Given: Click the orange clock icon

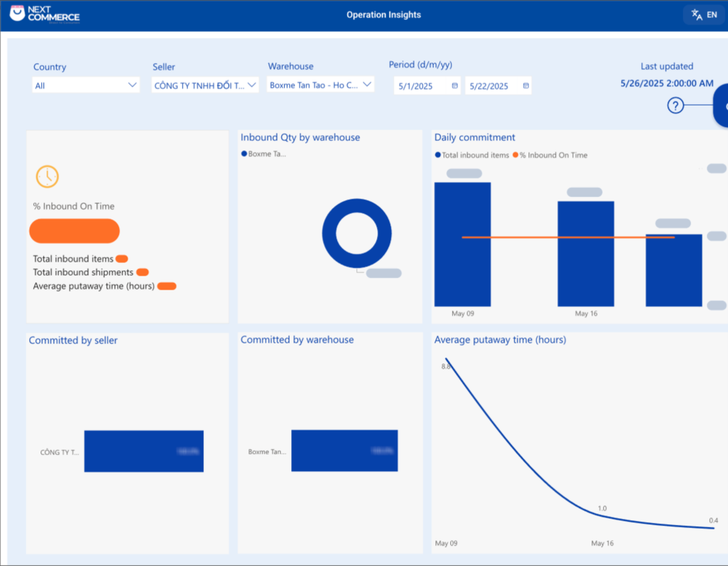Looking at the screenshot, I should [47, 176].
